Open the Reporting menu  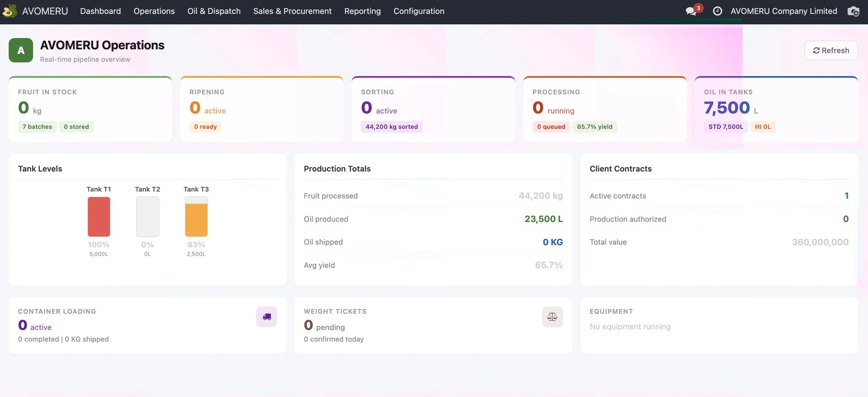pos(362,11)
